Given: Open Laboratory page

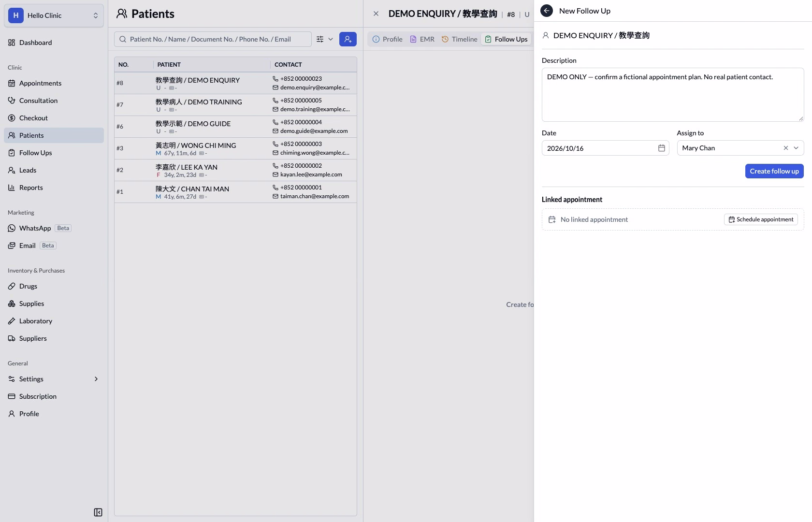Looking at the screenshot, I should click(x=54, y=321).
